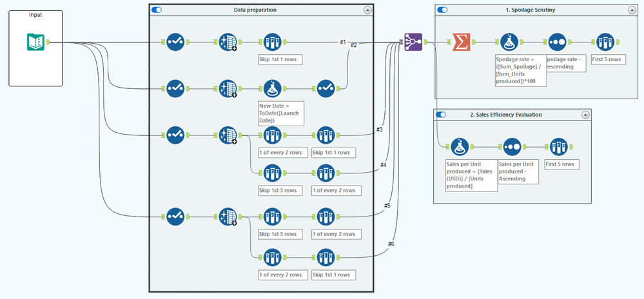644x299 pixels.
Task: Open the Spoilage rate Formula tool
Action: (x=509, y=42)
